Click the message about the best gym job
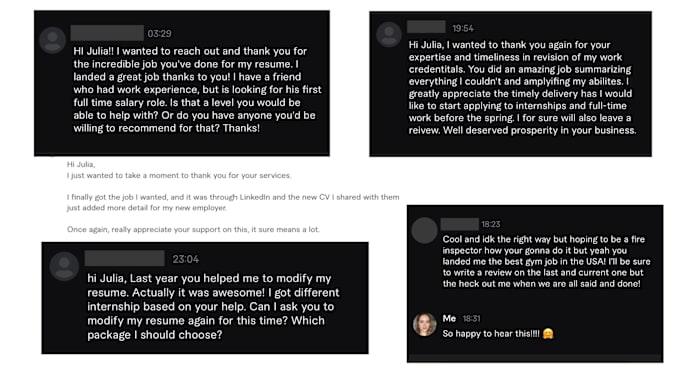 coord(546,262)
